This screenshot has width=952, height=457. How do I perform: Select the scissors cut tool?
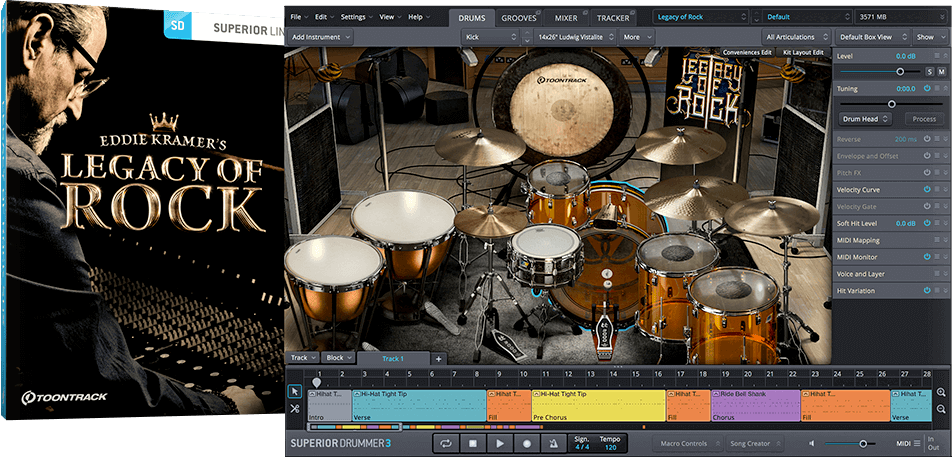tap(295, 409)
